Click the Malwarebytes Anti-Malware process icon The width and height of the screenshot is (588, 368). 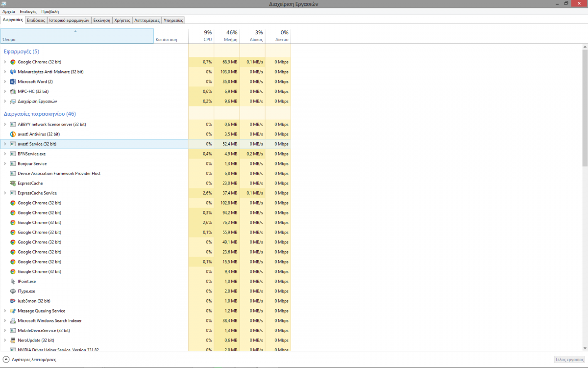(13, 72)
